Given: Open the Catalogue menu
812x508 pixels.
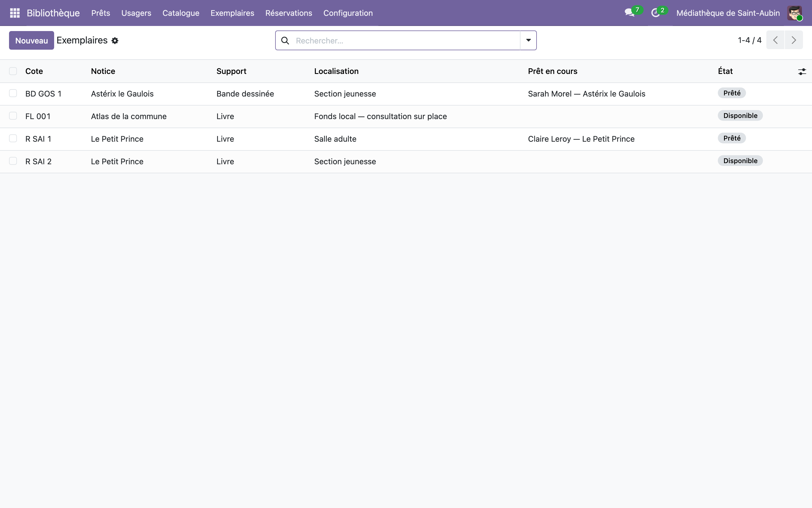Looking at the screenshot, I should [x=181, y=13].
